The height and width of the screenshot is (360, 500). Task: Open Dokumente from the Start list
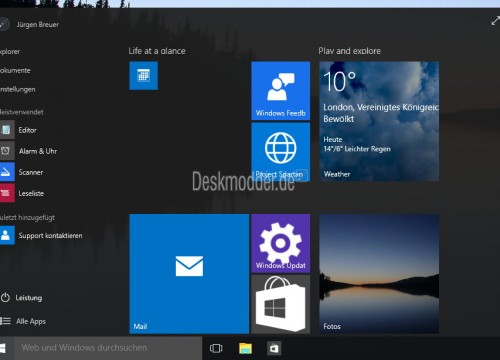click(x=15, y=70)
